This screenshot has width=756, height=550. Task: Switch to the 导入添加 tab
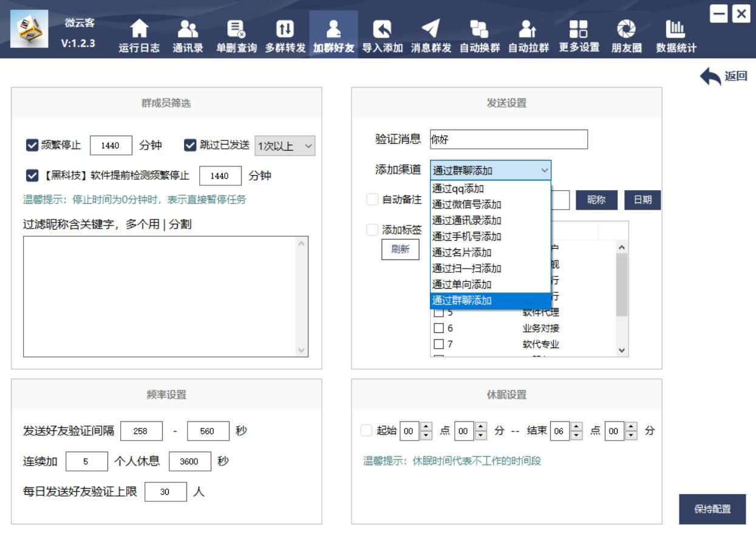point(383,34)
